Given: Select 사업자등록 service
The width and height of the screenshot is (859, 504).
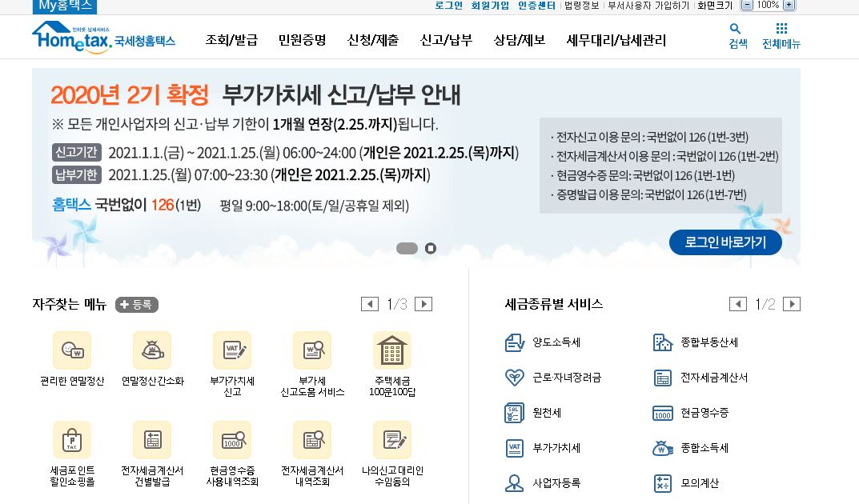Looking at the screenshot, I should 542,483.
